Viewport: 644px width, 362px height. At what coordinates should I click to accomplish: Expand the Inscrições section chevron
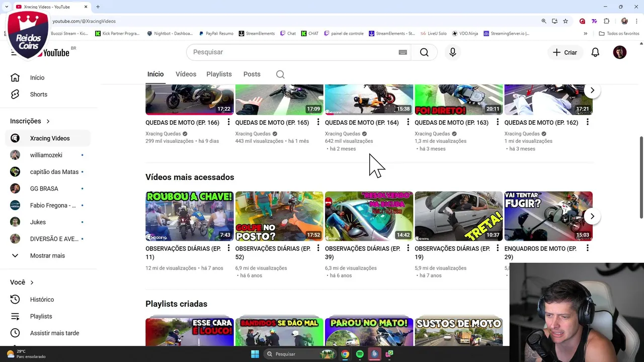pyautogui.click(x=48, y=121)
